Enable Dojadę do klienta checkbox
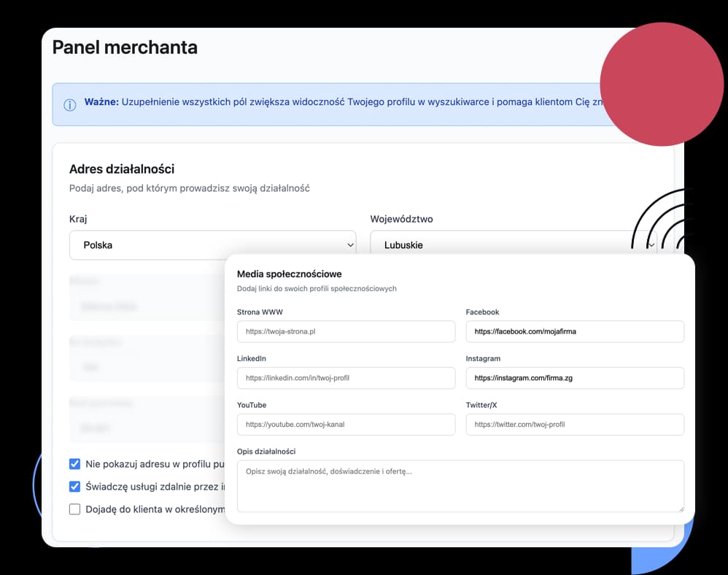The width and height of the screenshot is (728, 575). 74,509
